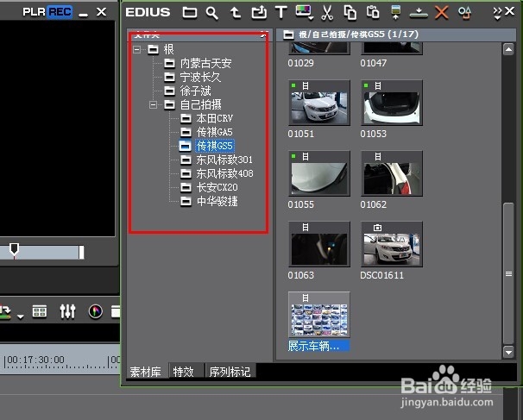Select the 自己拍摄 folder
The image size is (523, 420).
pyautogui.click(x=201, y=104)
